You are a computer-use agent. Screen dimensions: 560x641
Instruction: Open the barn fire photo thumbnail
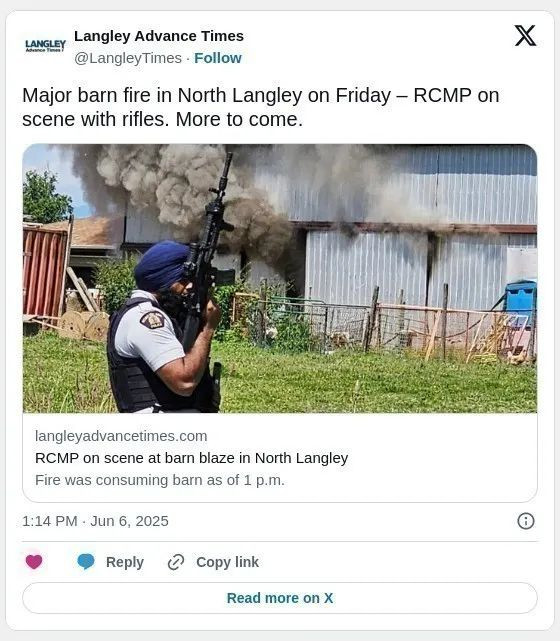[x=280, y=278]
